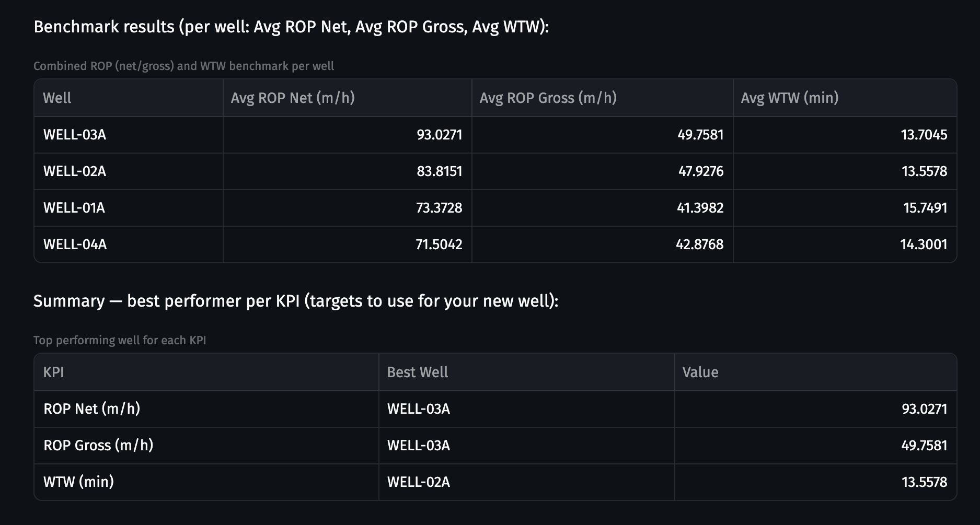The image size is (980, 525).
Task: Click the 41.3982 gross ROP cell
Action: pyautogui.click(x=700, y=208)
